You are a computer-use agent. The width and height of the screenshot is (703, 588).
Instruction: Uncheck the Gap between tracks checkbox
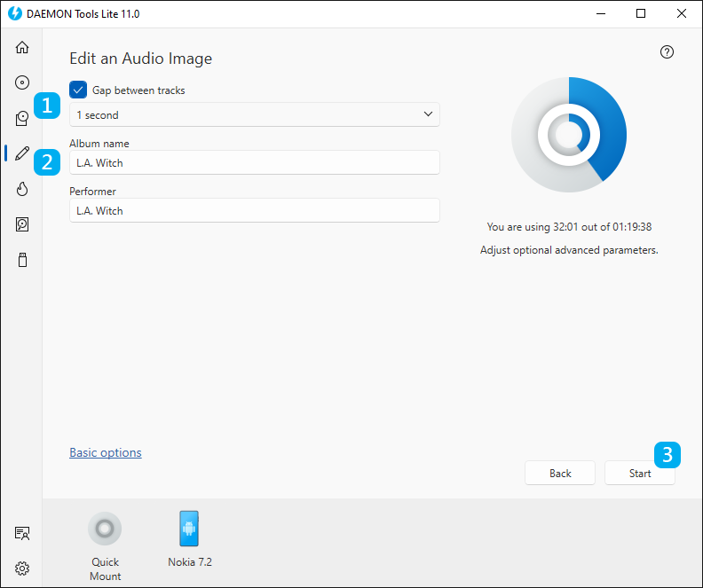78,90
